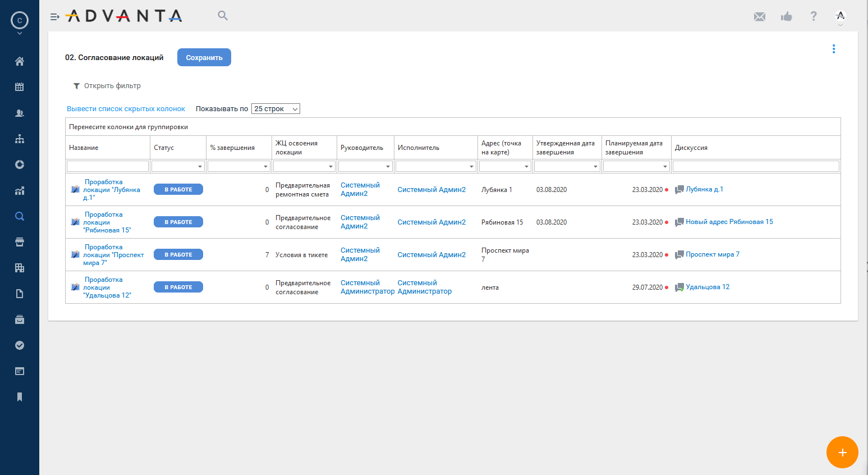The width and height of the screenshot is (868, 475).
Task: Click Системный Администратор manager in the Удальцова row
Action: tap(368, 287)
